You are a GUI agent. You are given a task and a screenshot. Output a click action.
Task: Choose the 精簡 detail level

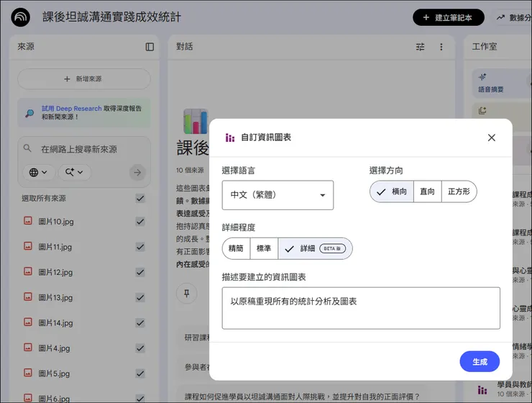236,248
